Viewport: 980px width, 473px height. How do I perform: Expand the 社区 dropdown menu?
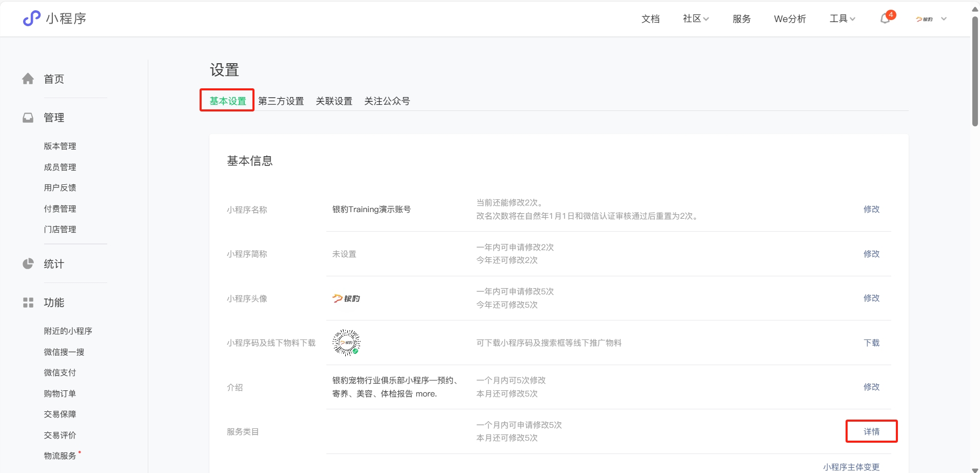[695, 18]
